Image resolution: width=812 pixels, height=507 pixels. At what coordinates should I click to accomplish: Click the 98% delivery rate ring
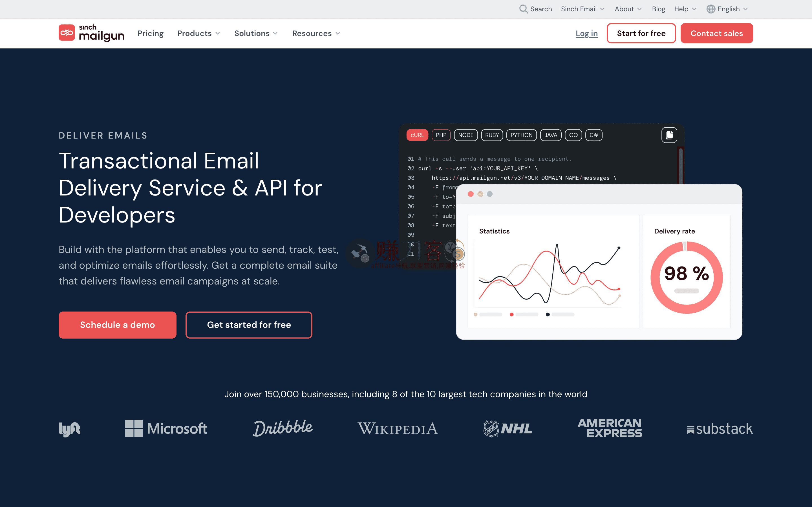(686, 278)
